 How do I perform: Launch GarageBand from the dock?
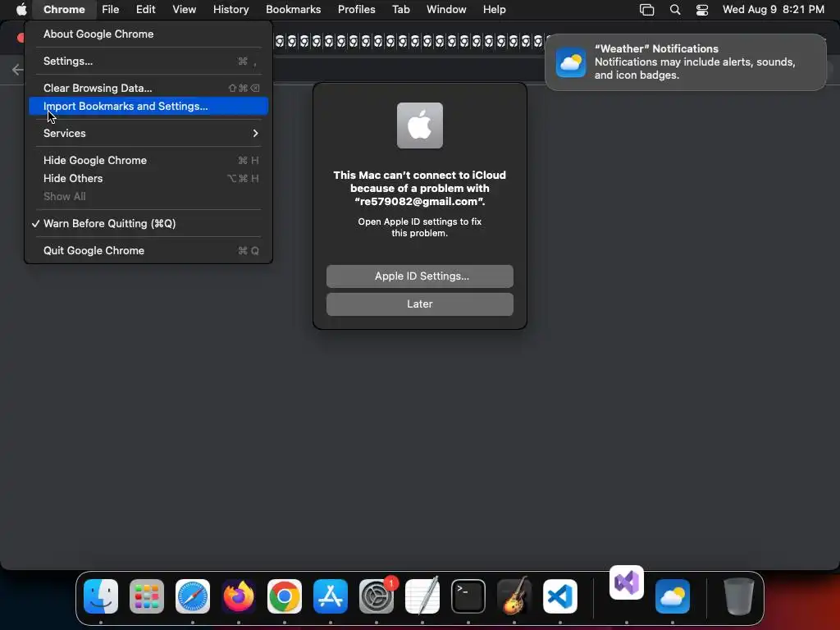(514, 596)
